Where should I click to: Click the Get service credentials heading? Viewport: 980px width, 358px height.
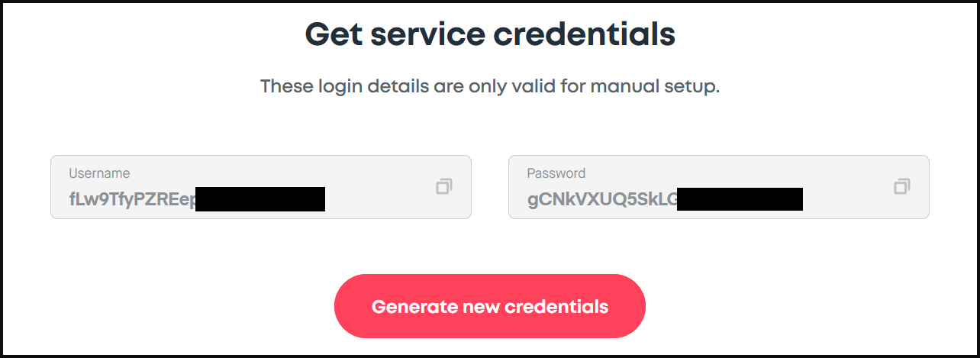point(490,35)
